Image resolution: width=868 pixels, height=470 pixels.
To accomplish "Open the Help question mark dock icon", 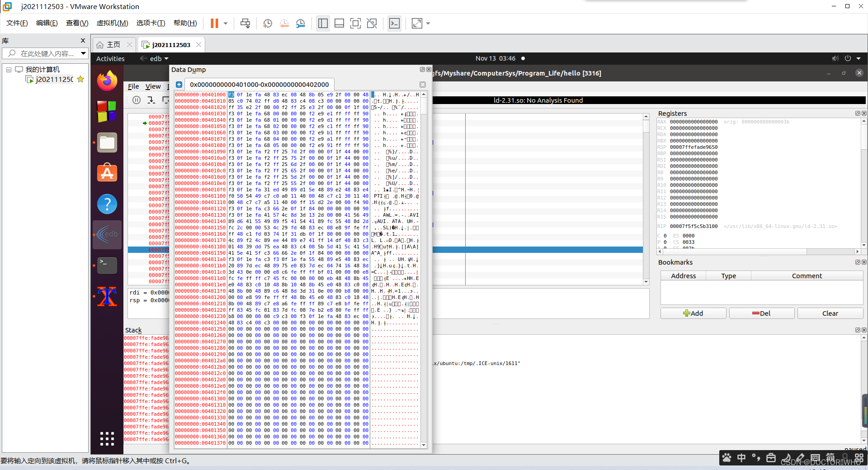I will (x=107, y=204).
